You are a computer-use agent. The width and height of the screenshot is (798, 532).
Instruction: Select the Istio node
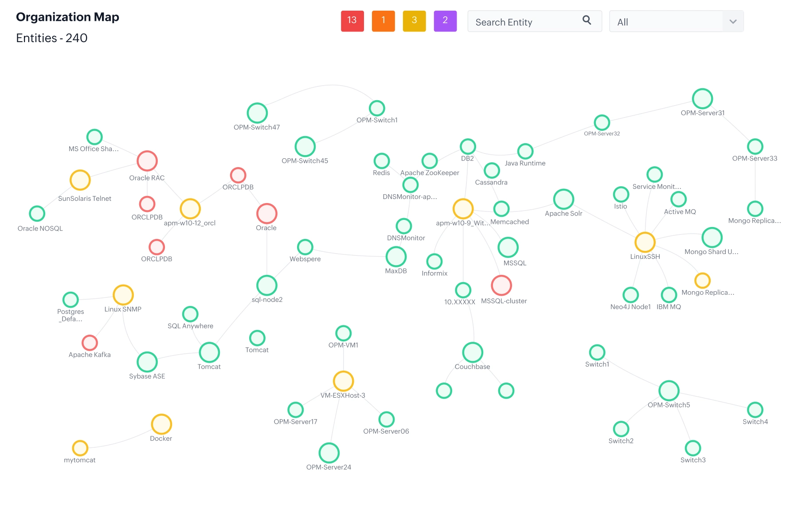click(621, 194)
